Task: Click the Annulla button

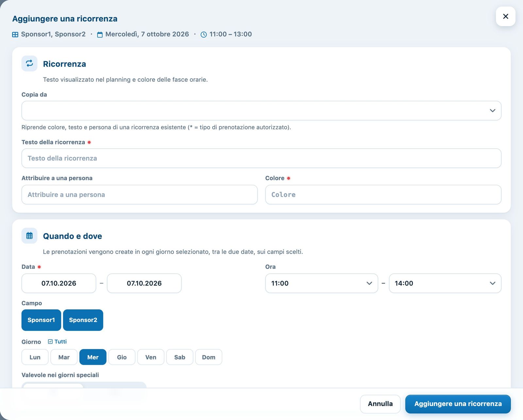Action: pyautogui.click(x=380, y=404)
